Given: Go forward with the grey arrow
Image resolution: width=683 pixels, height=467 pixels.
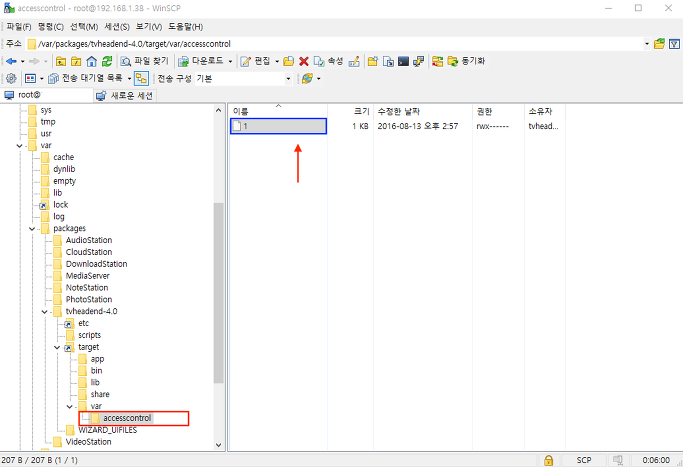Looking at the screenshot, I should click(x=34, y=61).
